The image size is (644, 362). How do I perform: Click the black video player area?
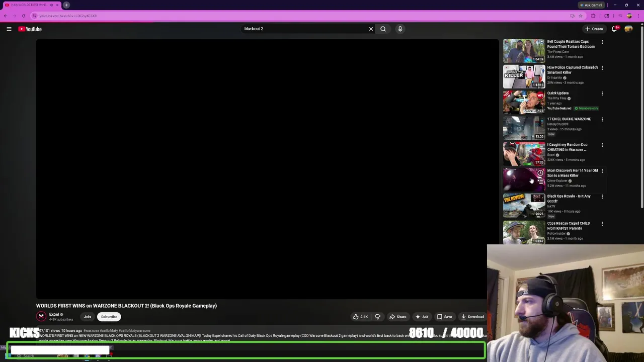267,169
